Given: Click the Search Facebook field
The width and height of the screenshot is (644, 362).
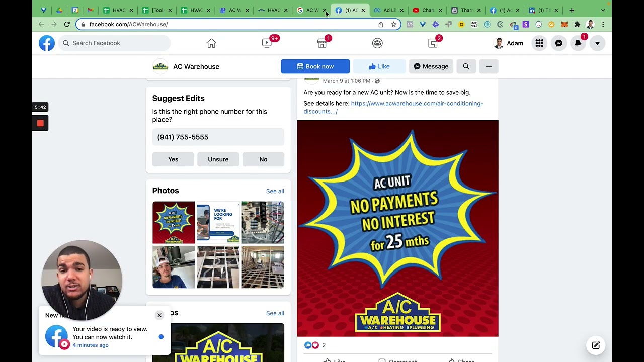Looking at the screenshot, I should 115,43.
